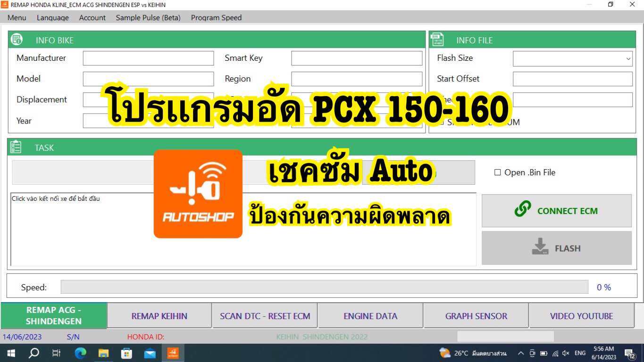Click the ENG input language indicator
This screenshot has width=644, height=362.
(x=580, y=353)
